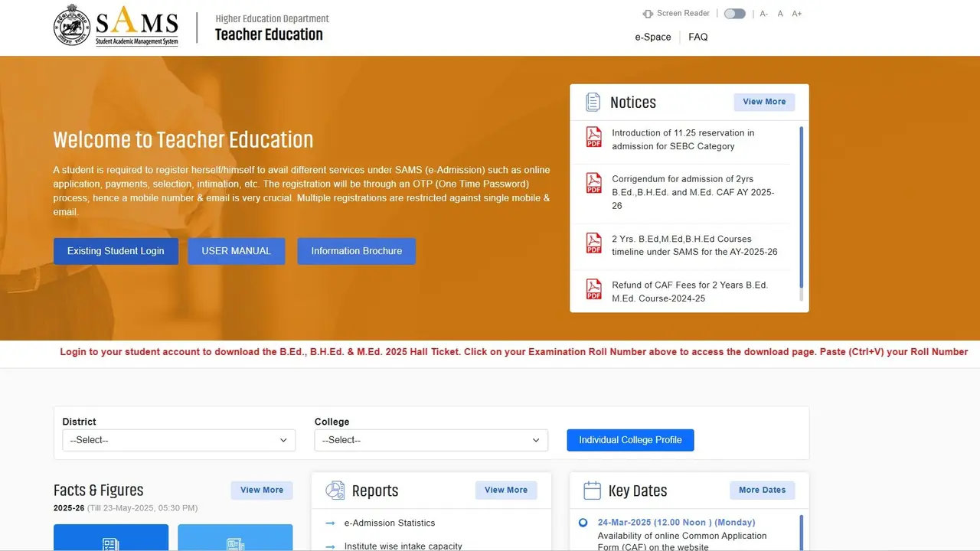Click A+ to increase font size

pyautogui.click(x=796, y=13)
